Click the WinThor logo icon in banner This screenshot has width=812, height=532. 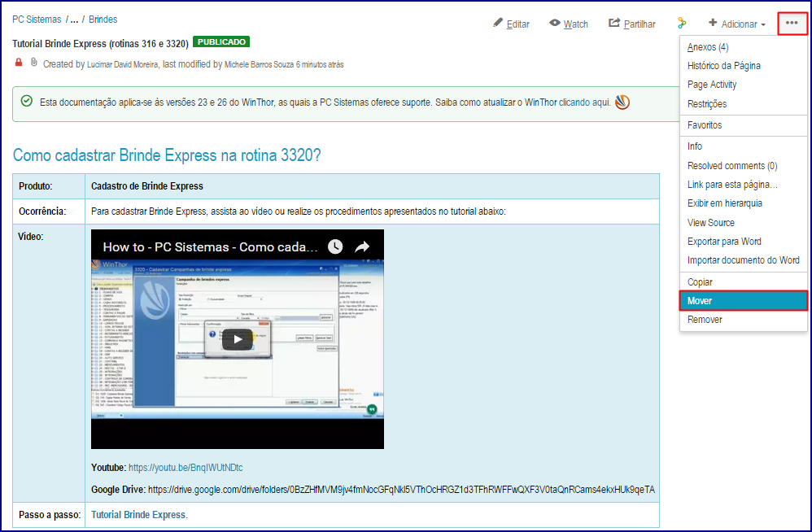(x=622, y=102)
